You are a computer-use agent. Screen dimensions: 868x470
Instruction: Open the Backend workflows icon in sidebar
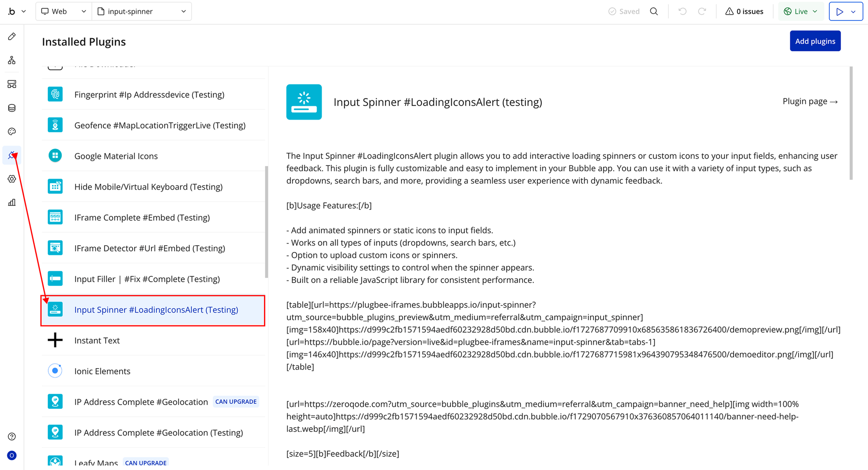click(12, 84)
